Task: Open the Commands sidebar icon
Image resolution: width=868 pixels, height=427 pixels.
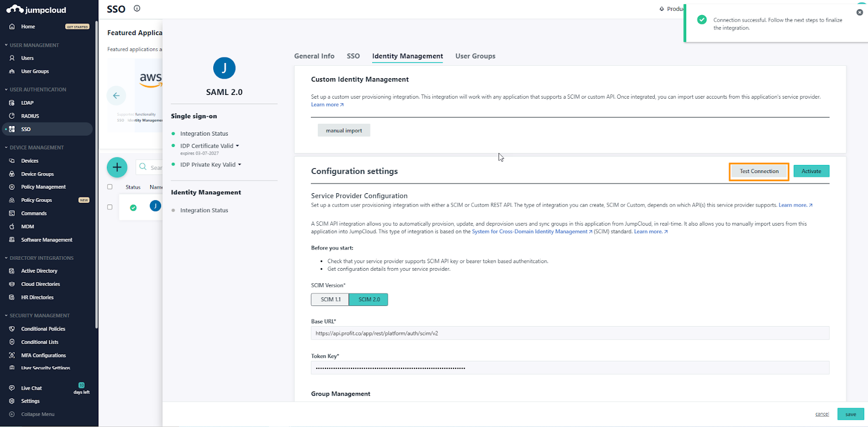Action: [12, 214]
